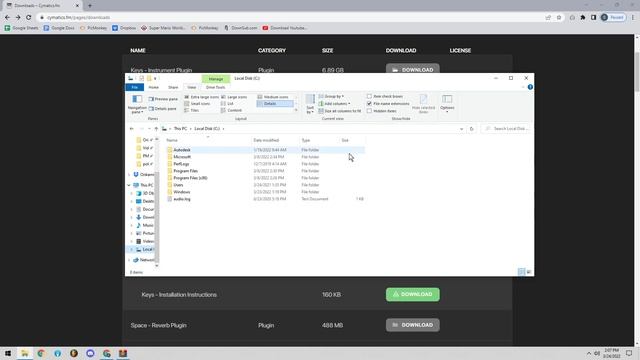The width and height of the screenshot is (640, 360).
Task: Choose Small icons layout
Action: 197,104
